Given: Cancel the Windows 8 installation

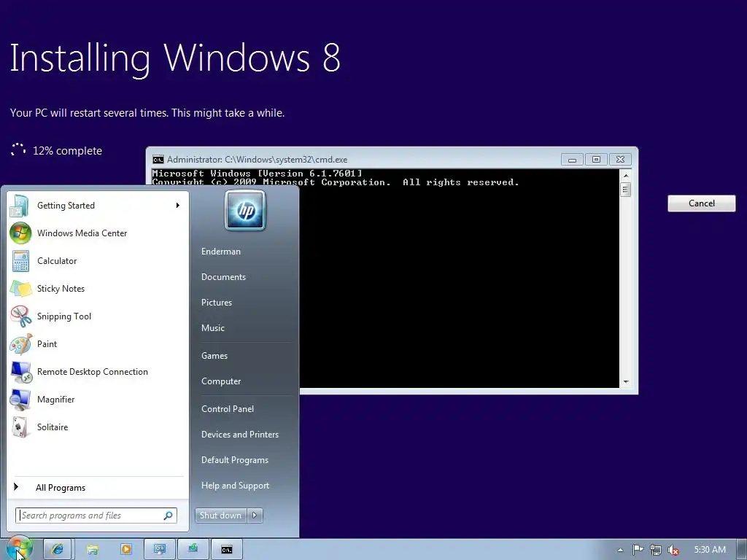Looking at the screenshot, I should pos(701,203).
